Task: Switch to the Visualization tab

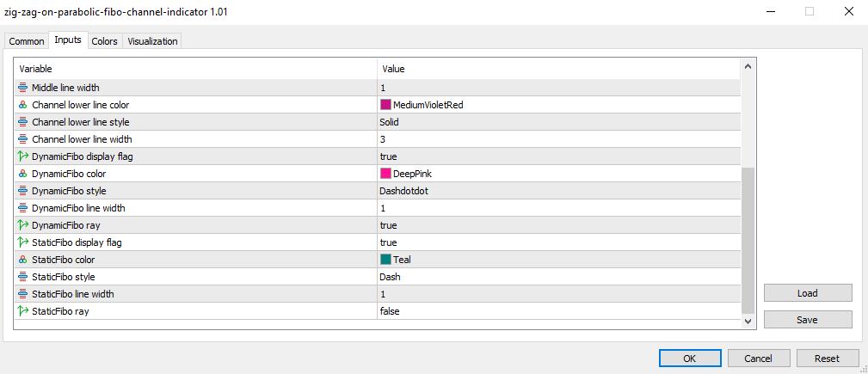Action: click(152, 41)
